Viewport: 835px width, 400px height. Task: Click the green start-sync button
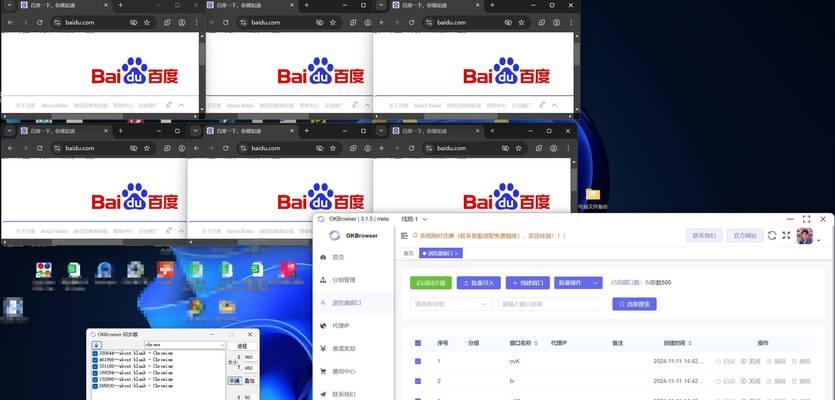431,283
